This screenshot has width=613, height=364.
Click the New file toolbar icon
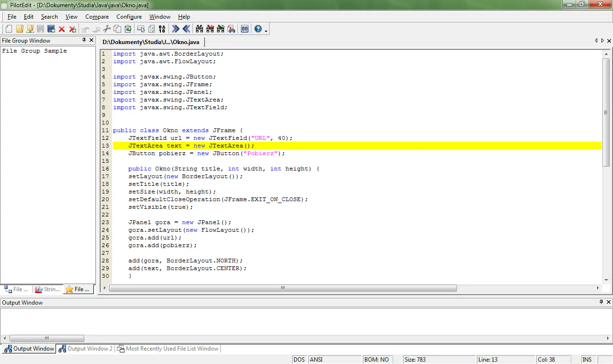(9, 29)
